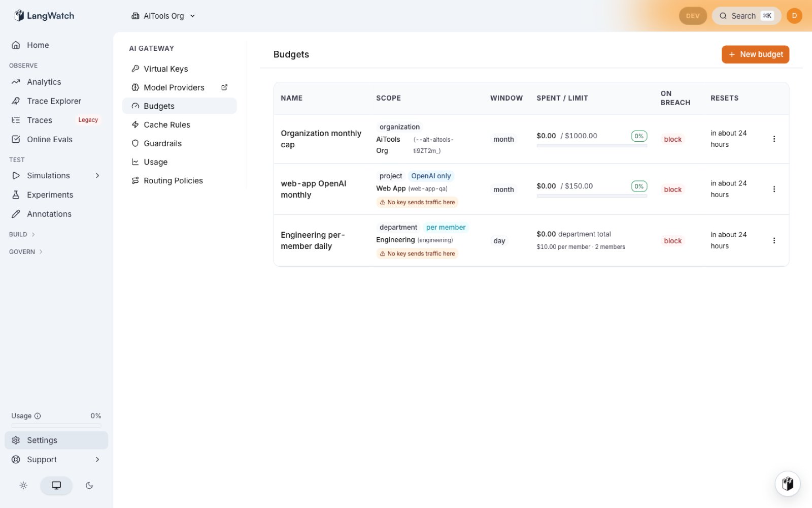
Task: Click the Routing Policies icon
Action: (x=135, y=180)
